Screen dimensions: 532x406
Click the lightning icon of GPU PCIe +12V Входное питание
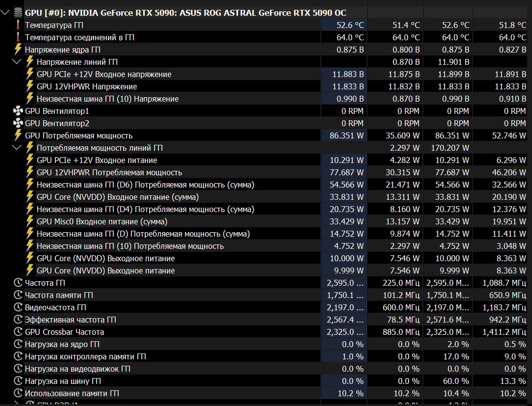[x=30, y=160]
